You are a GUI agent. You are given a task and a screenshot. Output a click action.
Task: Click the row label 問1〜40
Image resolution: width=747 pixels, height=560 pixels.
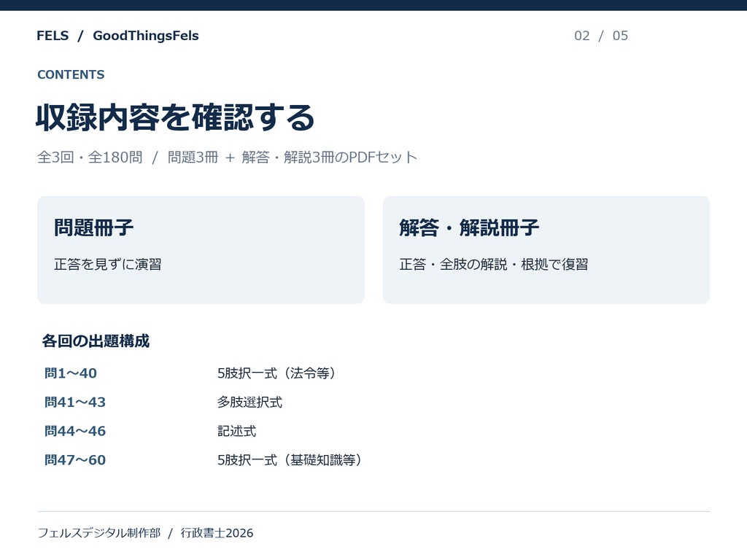coord(71,373)
